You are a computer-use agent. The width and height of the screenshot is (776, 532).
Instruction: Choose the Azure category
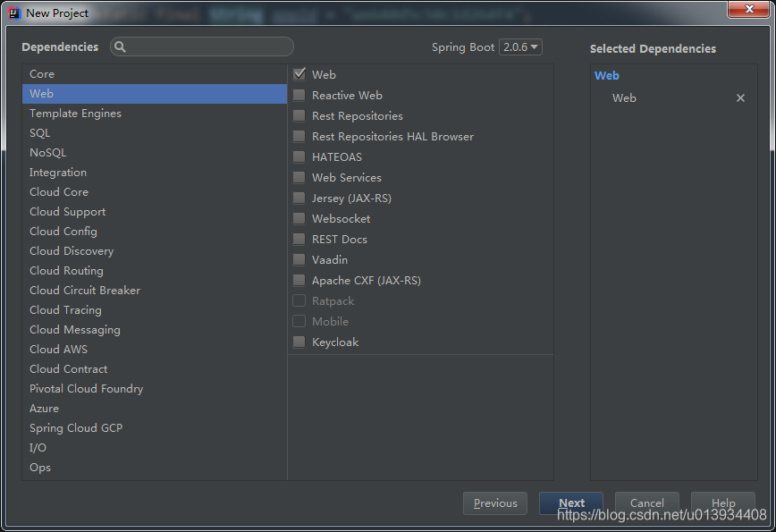point(155,409)
